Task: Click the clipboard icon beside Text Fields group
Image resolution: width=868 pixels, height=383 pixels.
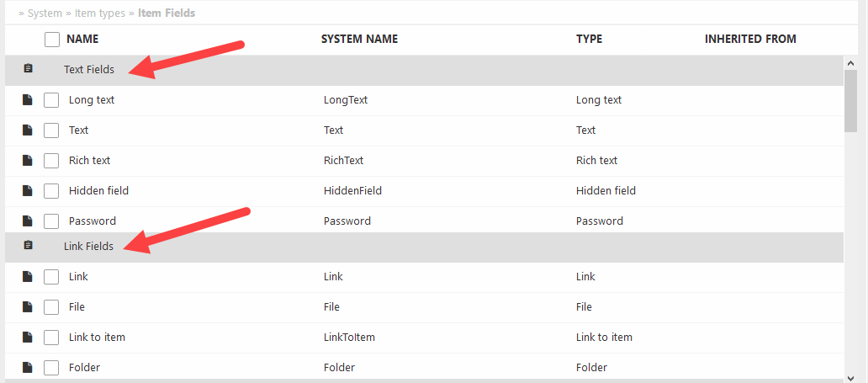Action: tap(28, 69)
